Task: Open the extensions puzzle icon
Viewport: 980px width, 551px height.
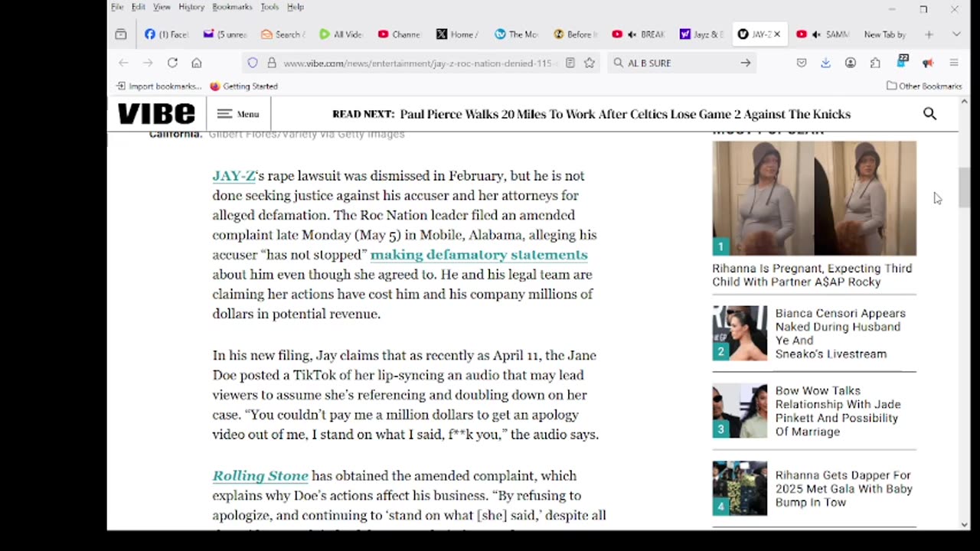Action: pos(875,63)
